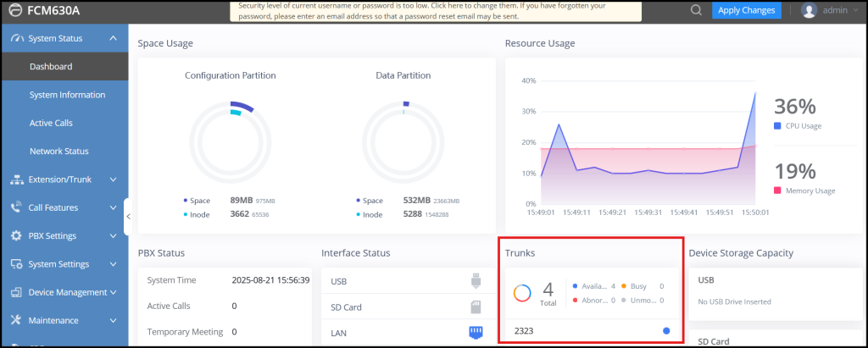Image resolution: width=868 pixels, height=348 pixels.
Task: Click the Maintenance tools icon
Action: (x=16, y=320)
